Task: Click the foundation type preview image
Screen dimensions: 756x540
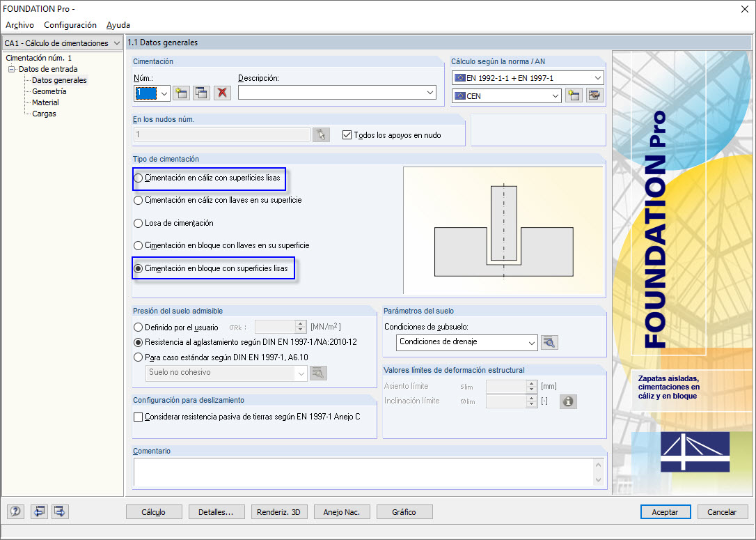Action: pyautogui.click(x=503, y=230)
